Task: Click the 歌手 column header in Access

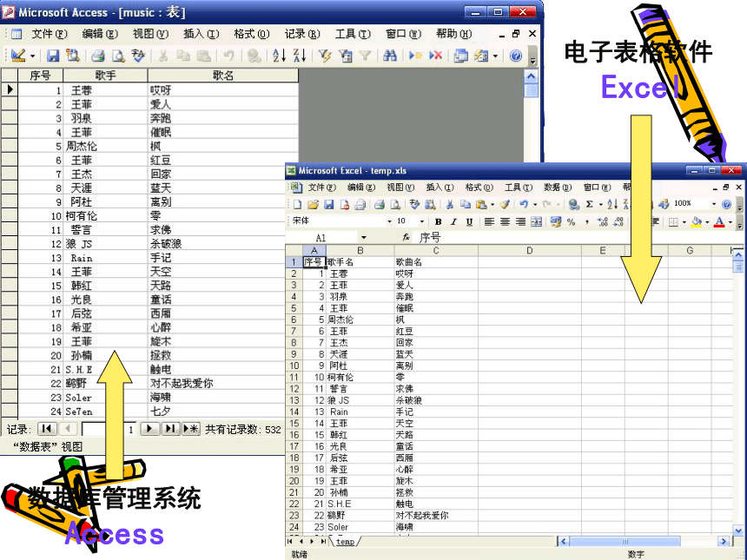Action: pos(105,76)
